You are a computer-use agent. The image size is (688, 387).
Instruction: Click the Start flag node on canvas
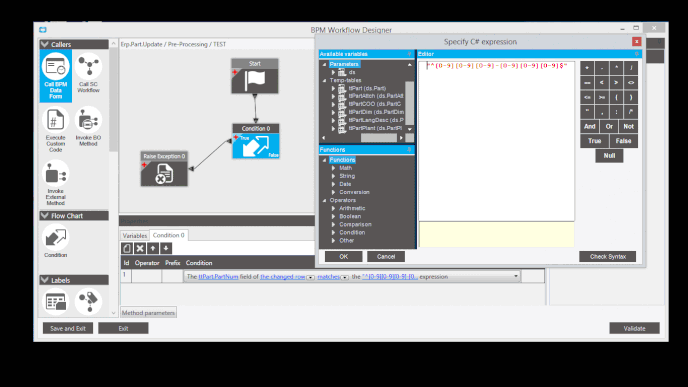255,76
